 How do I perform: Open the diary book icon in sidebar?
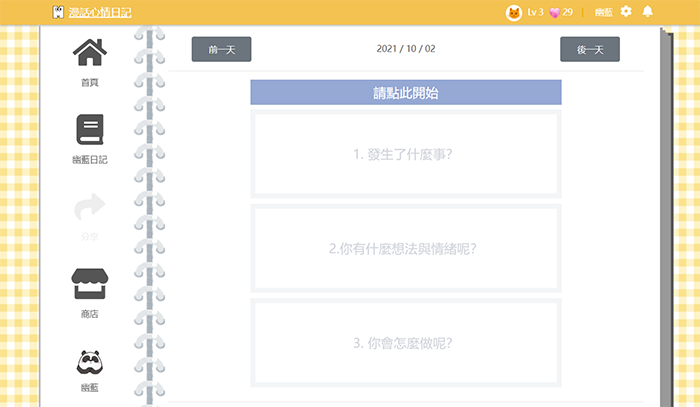point(90,130)
